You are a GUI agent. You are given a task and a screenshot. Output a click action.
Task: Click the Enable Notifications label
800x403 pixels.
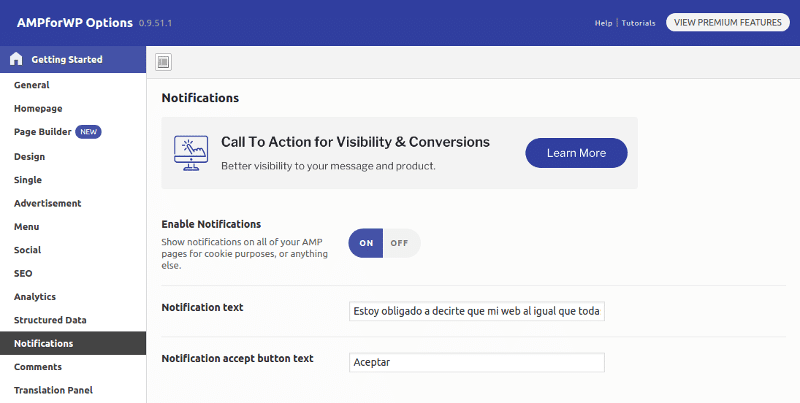click(x=211, y=224)
